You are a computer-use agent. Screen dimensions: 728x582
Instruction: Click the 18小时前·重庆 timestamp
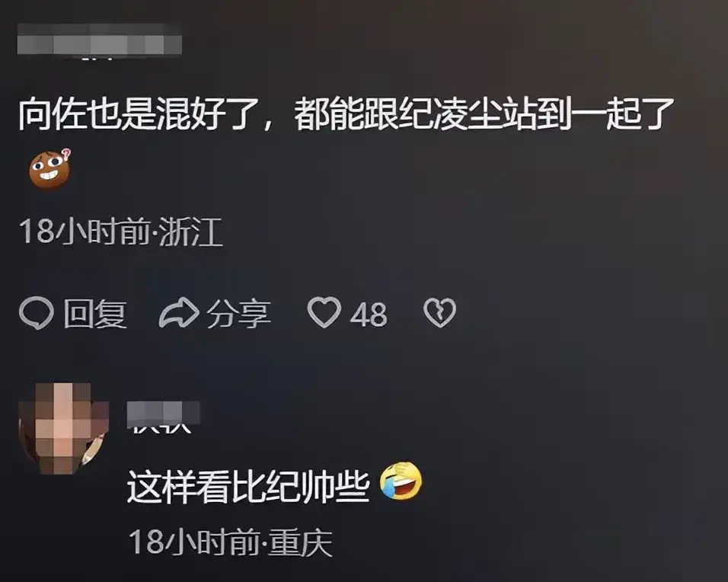231,542
